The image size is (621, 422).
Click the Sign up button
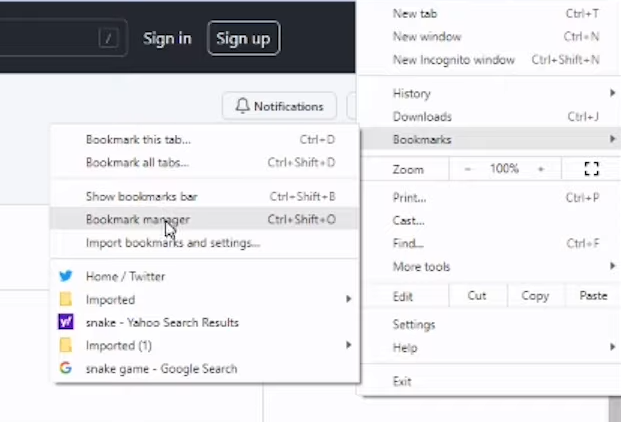point(244,38)
